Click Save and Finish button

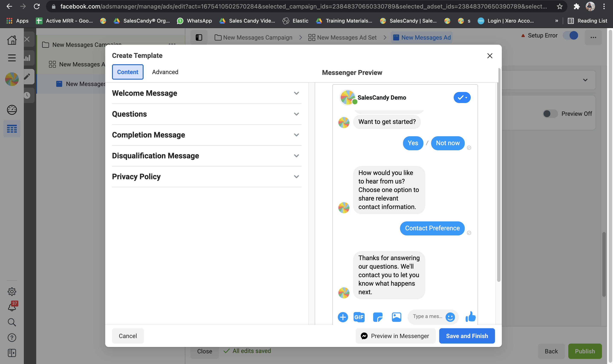click(x=467, y=336)
